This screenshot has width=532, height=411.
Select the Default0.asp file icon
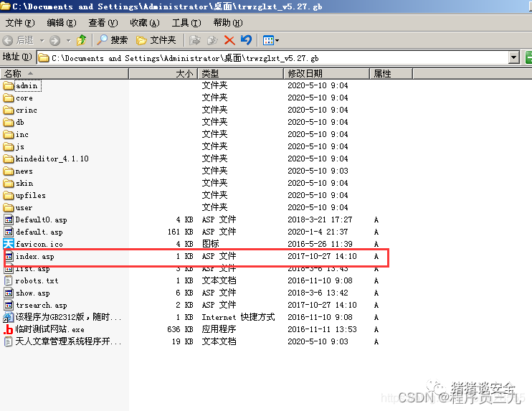click(x=9, y=219)
